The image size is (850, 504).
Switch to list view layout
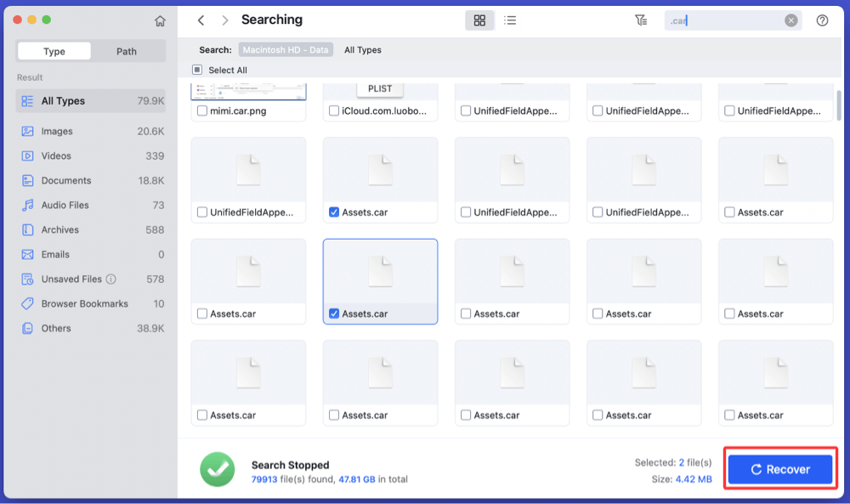coord(510,20)
